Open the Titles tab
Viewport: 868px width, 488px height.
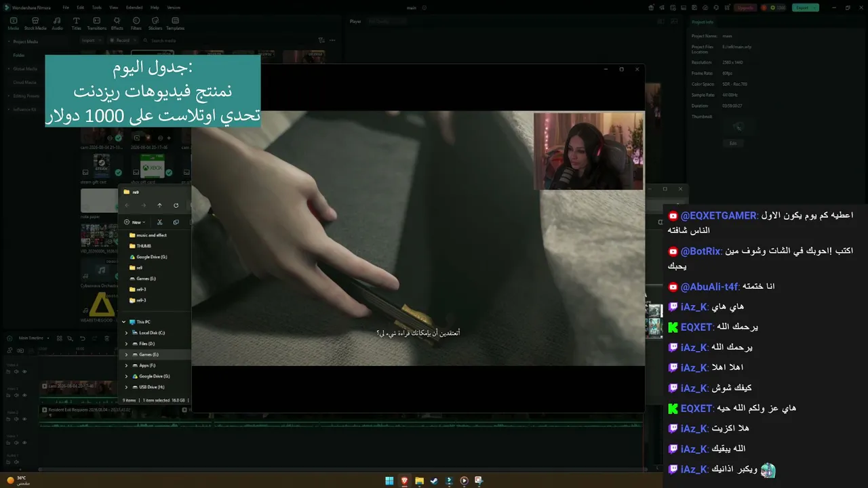(x=76, y=24)
